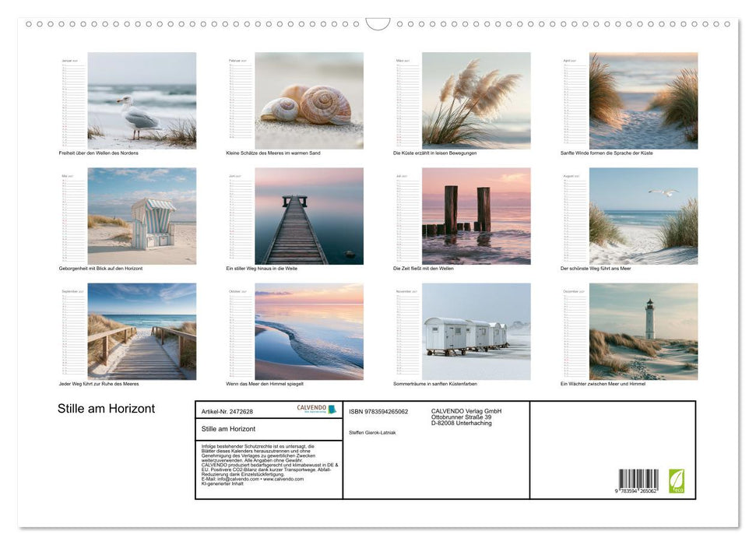Click 'ISBN 9783594265062' text

tap(378, 411)
